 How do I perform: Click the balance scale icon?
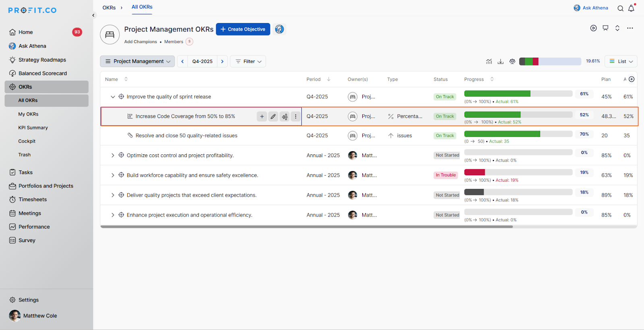click(512, 61)
